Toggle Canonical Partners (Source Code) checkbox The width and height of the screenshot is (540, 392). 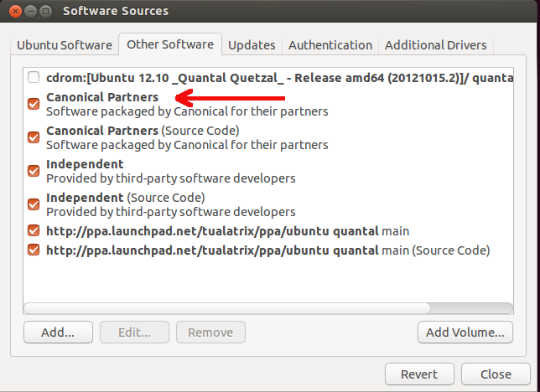pos(34,137)
